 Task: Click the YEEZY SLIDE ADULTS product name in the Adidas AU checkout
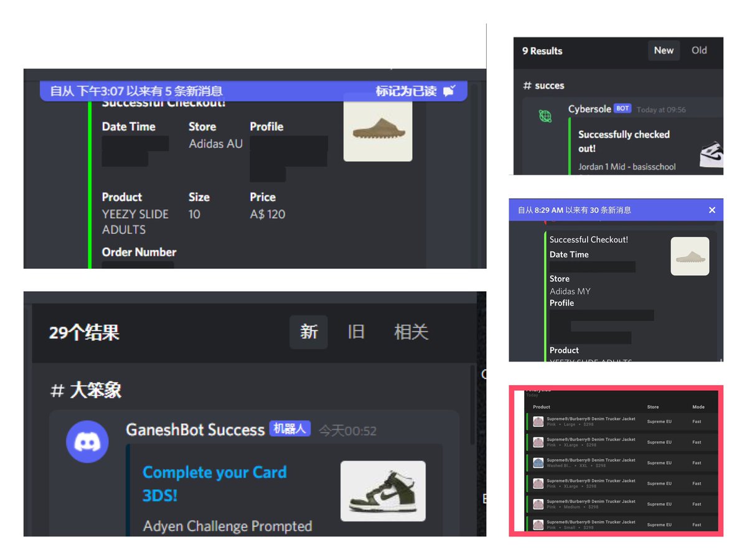click(135, 222)
